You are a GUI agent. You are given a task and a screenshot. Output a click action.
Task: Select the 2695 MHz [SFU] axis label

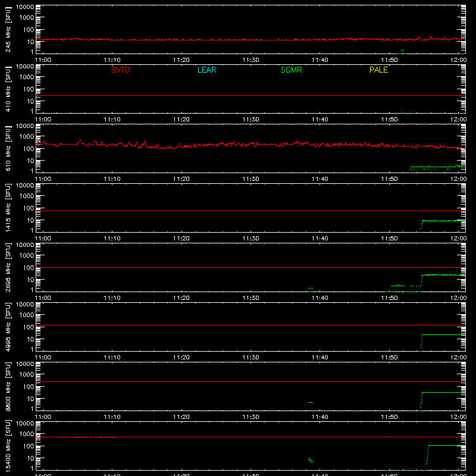pyautogui.click(x=8, y=267)
